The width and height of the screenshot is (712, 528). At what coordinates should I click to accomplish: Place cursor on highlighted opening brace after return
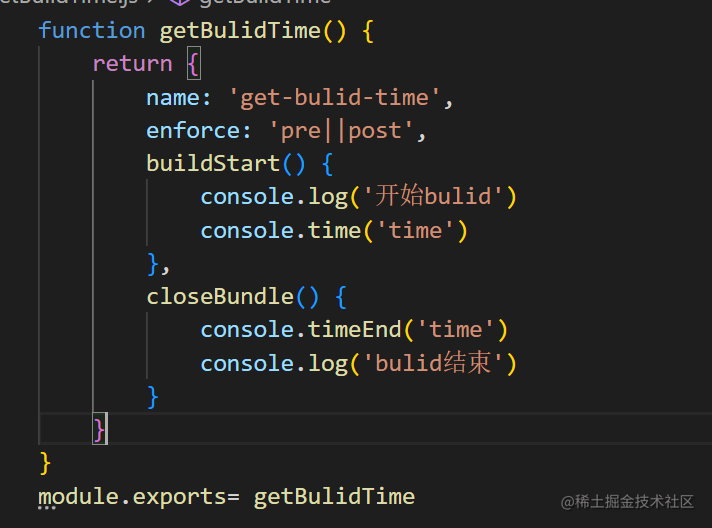point(193,64)
